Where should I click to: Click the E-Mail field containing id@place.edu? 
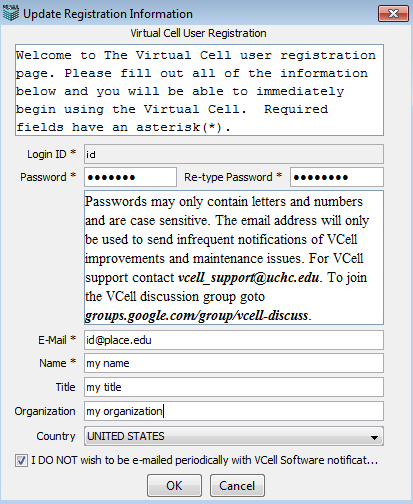click(234, 340)
